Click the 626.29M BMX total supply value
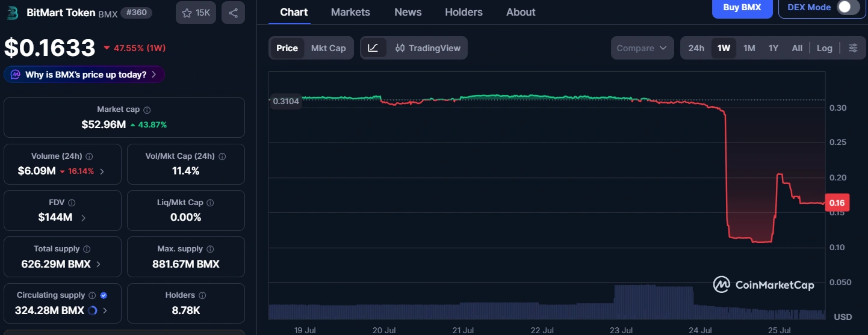 pyautogui.click(x=56, y=264)
